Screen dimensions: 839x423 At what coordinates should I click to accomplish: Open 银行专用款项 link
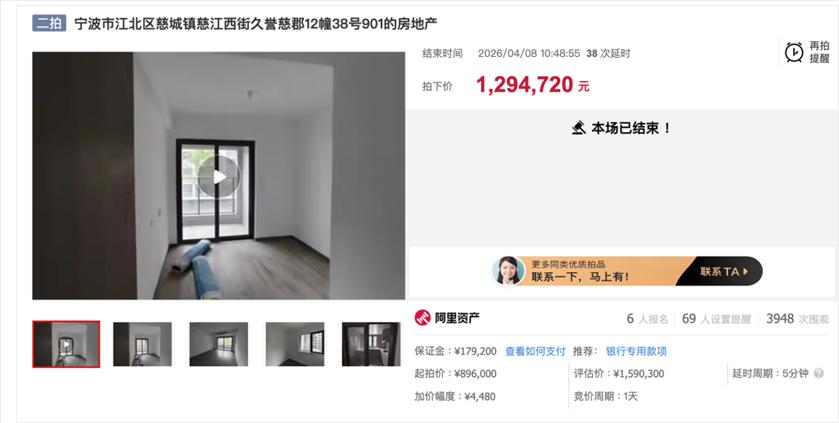636,351
